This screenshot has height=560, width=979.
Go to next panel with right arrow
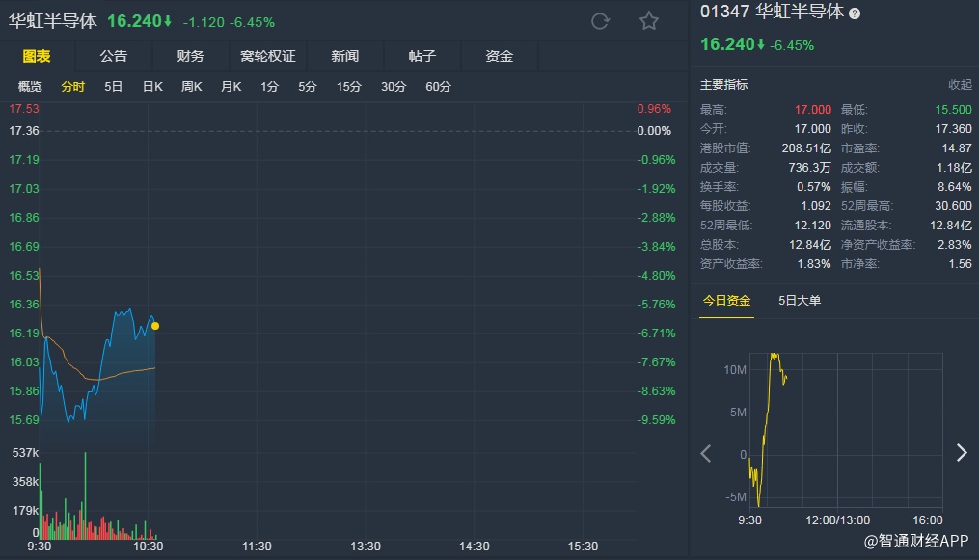(x=961, y=453)
